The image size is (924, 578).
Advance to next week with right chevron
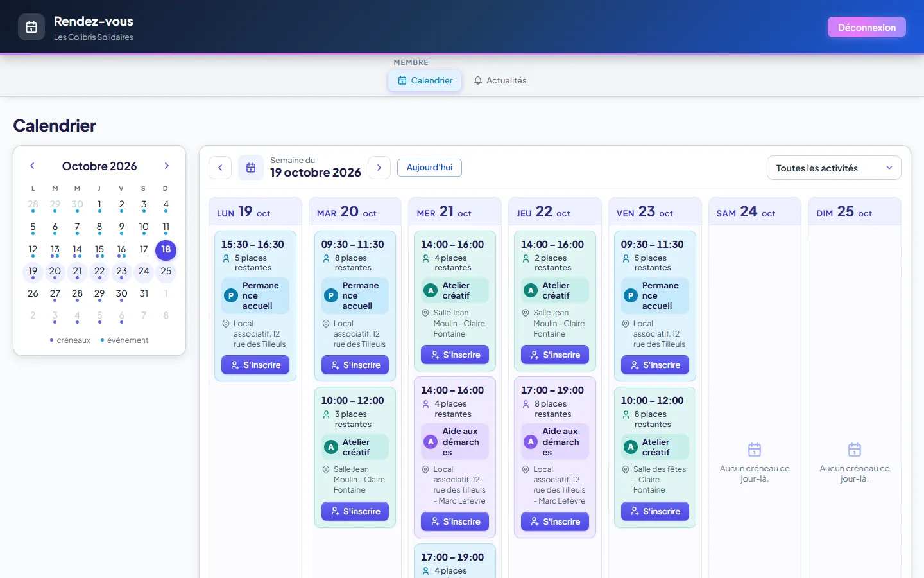point(379,168)
